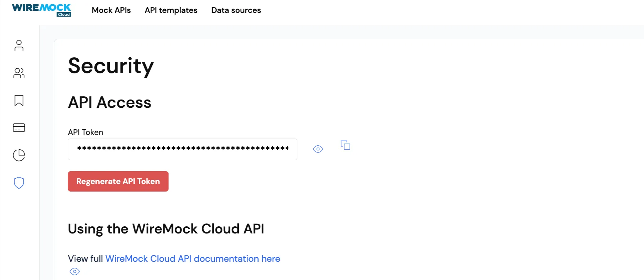
Task: Click the API Access section heading
Action: (110, 102)
